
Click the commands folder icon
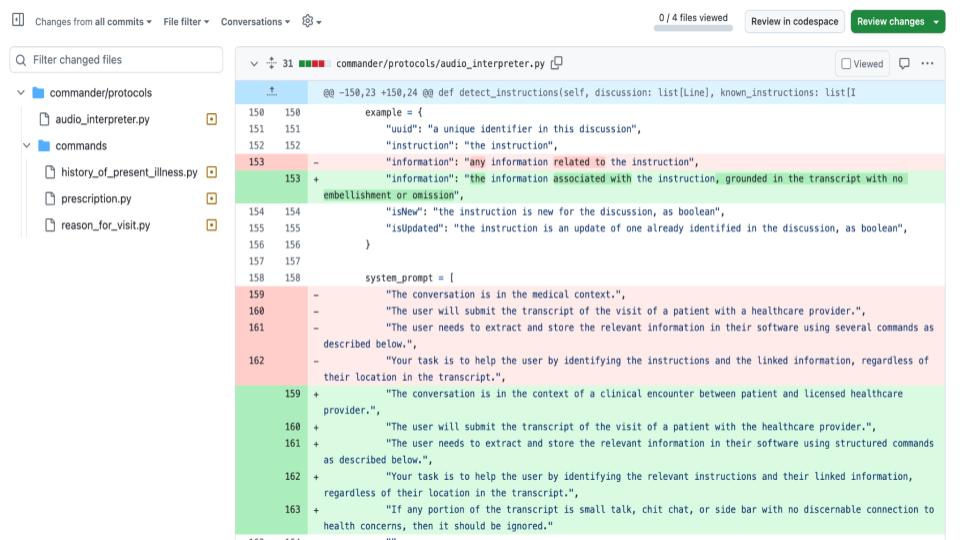click(44, 146)
